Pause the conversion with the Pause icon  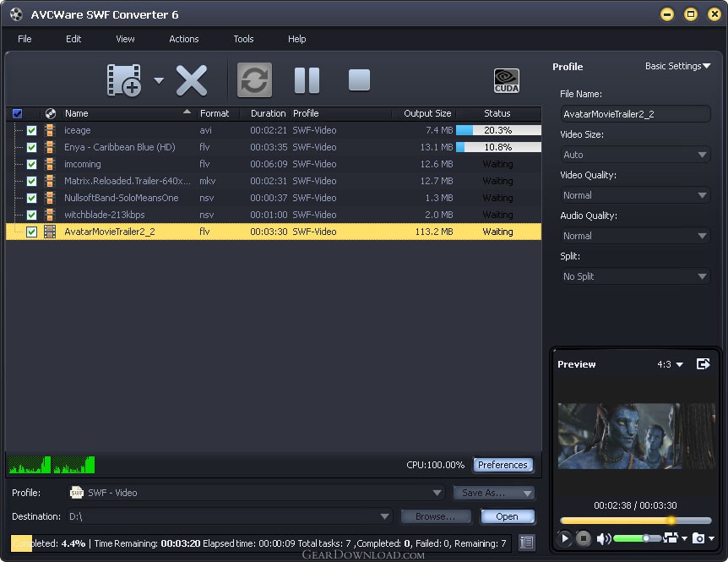click(307, 80)
